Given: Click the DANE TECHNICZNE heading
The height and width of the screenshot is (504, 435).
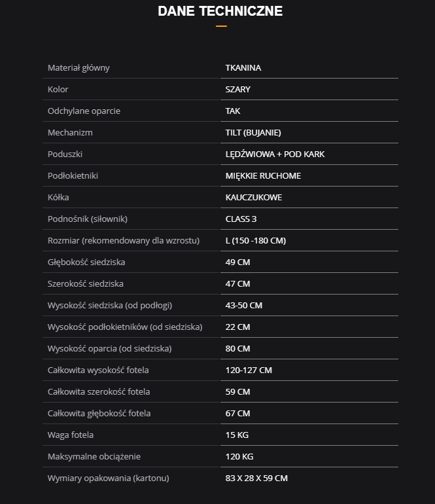Looking at the screenshot, I should (220, 11).
